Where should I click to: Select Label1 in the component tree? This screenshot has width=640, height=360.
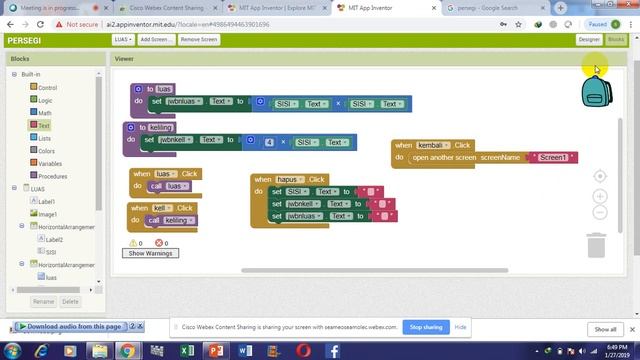pos(42,201)
